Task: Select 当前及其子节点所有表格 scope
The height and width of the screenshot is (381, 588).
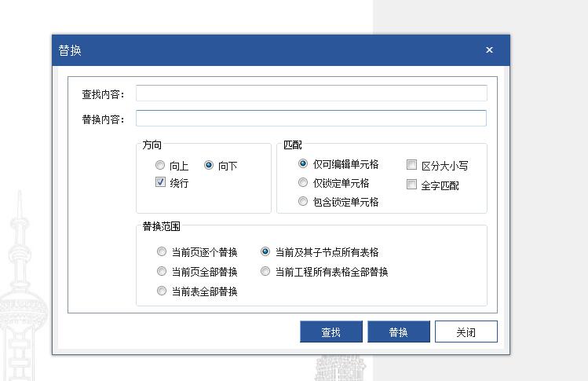Action: coord(265,252)
